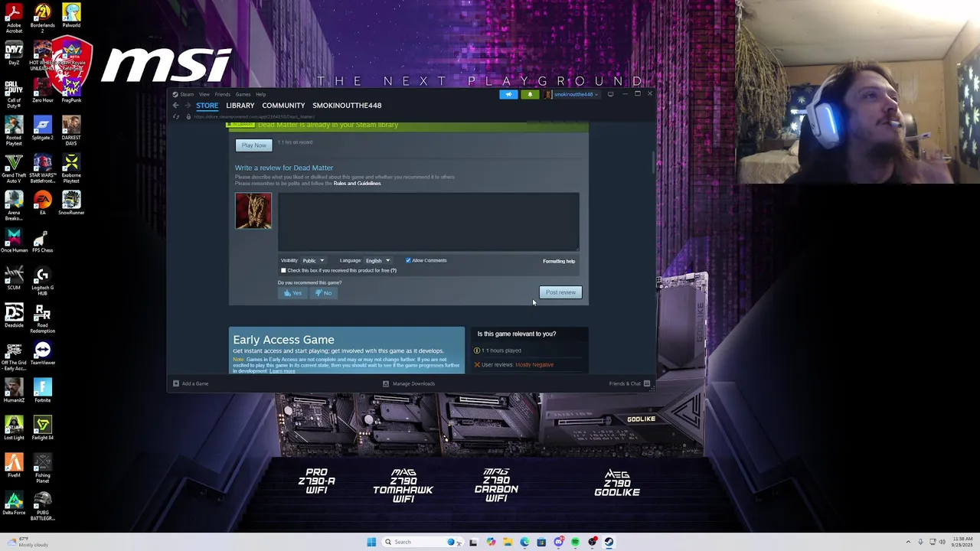
Task: Click the Steam announcements megaphone icon
Action: [x=508, y=94]
